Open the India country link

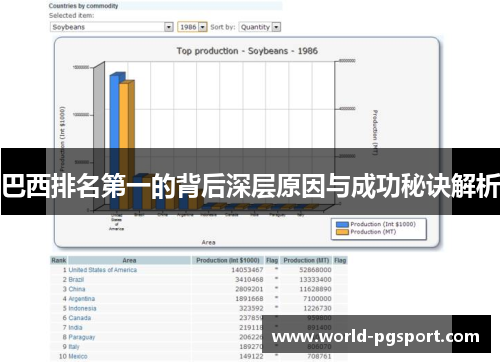pyautogui.click(x=75, y=328)
